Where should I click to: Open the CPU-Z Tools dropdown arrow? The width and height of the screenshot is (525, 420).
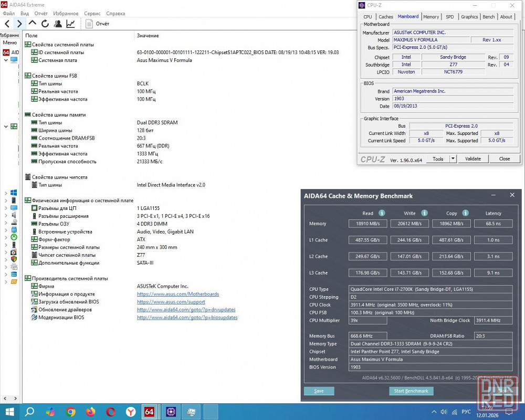pos(453,159)
